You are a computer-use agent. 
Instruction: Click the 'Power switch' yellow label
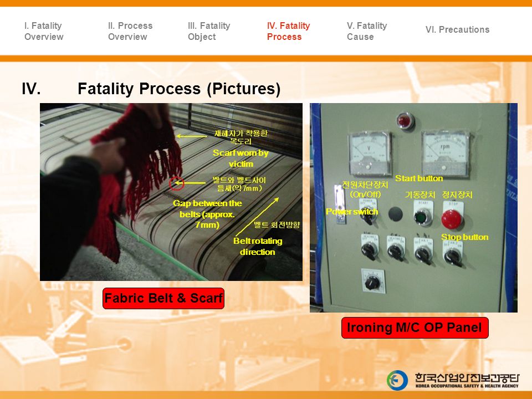pyautogui.click(x=352, y=212)
